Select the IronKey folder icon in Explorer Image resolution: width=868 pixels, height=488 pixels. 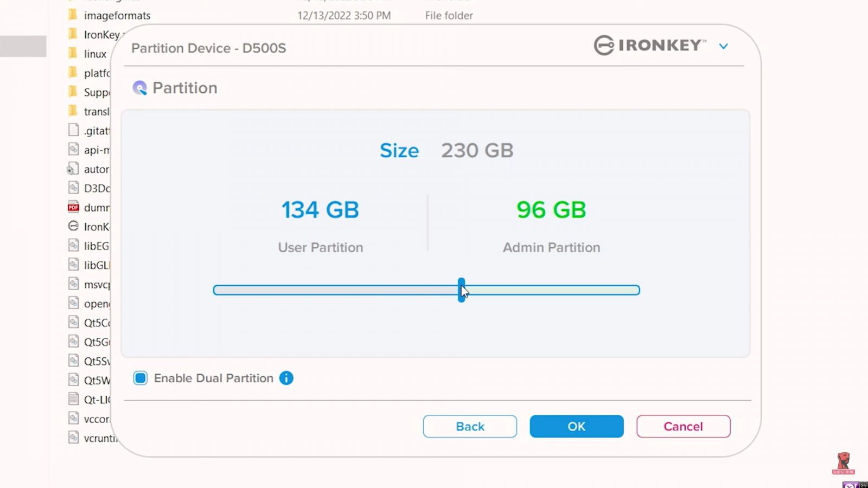73,34
